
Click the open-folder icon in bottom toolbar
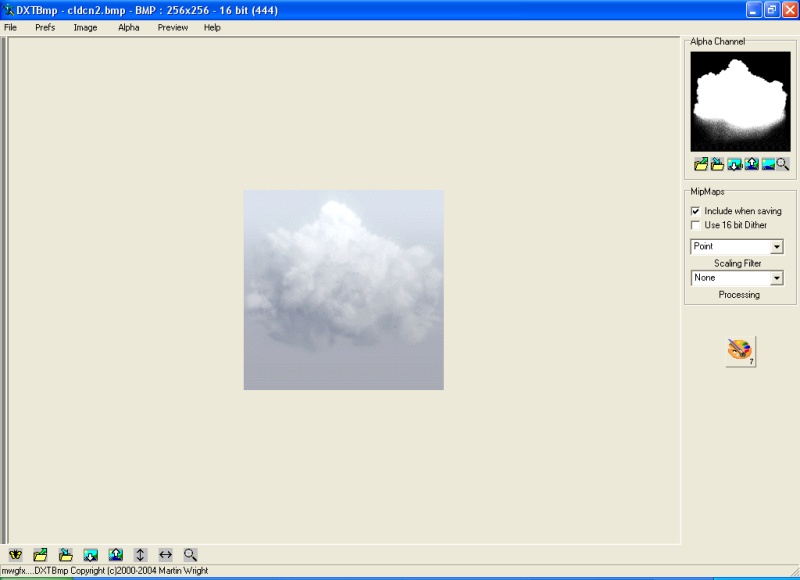pyautogui.click(x=40, y=554)
